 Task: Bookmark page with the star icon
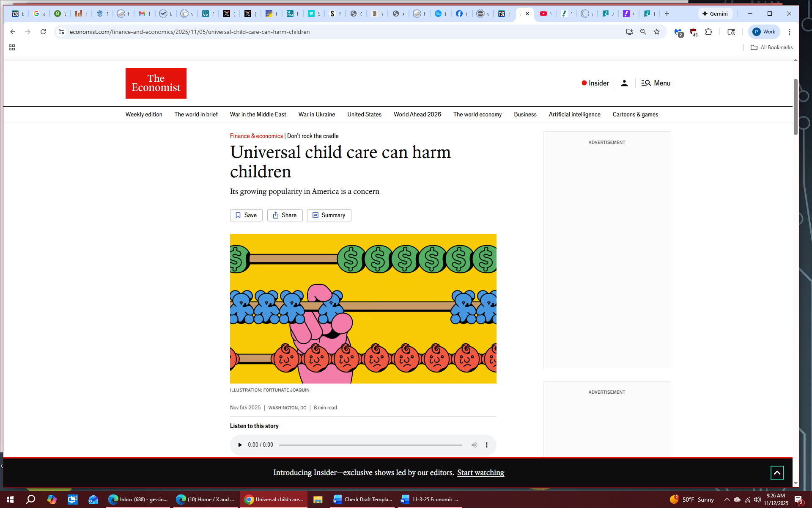pyautogui.click(x=656, y=32)
